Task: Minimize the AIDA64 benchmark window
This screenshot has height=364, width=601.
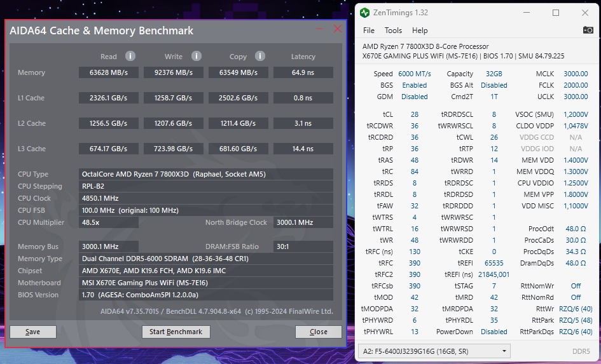Action: (x=319, y=29)
